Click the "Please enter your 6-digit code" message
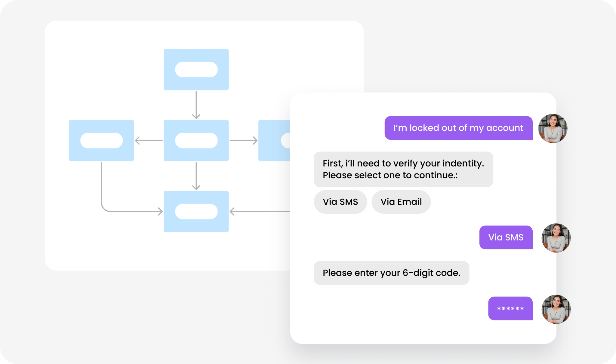Screen dimensions: 616x364 [x=391, y=273]
